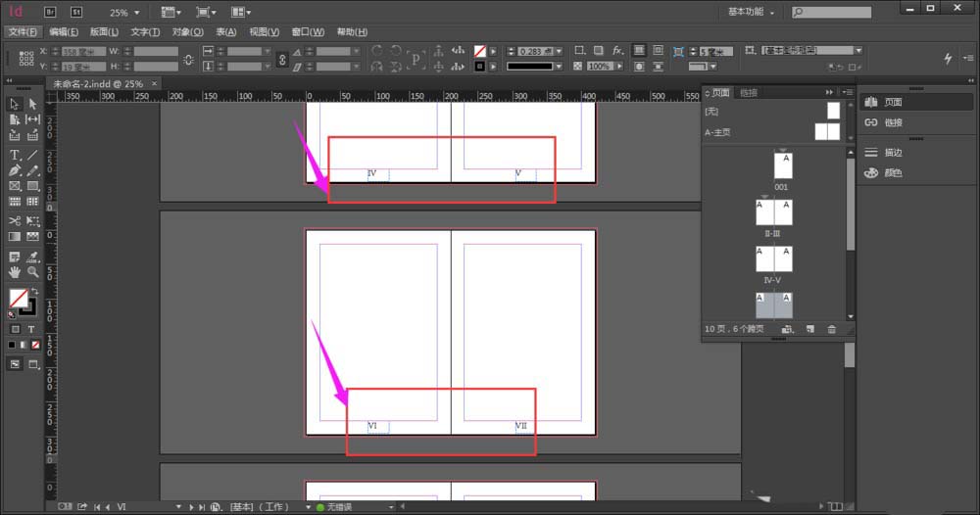Select the Note tool
Screen dimensions: 980x515
pyautogui.click(x=15, y=257)
